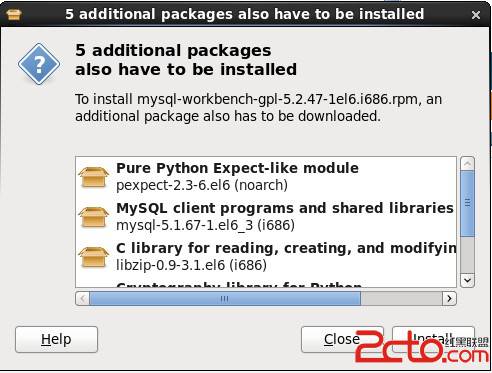
Task: Click the MySQL client package box icon
Action: [94, 217]
